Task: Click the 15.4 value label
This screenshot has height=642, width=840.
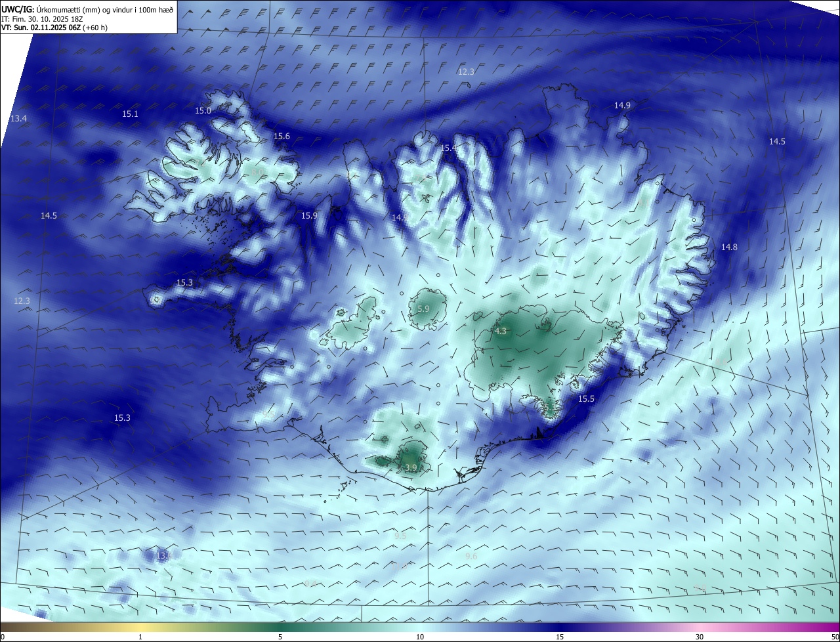Action: click(x=448, y=148)
